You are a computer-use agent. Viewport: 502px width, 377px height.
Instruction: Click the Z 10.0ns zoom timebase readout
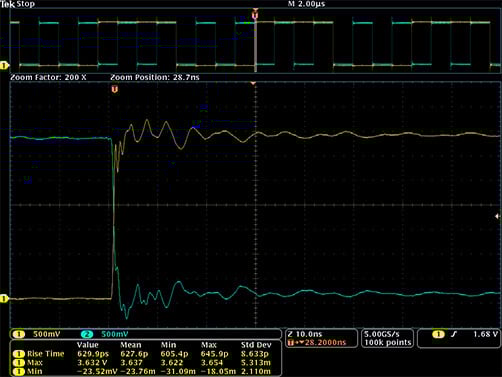click(305, 334)
